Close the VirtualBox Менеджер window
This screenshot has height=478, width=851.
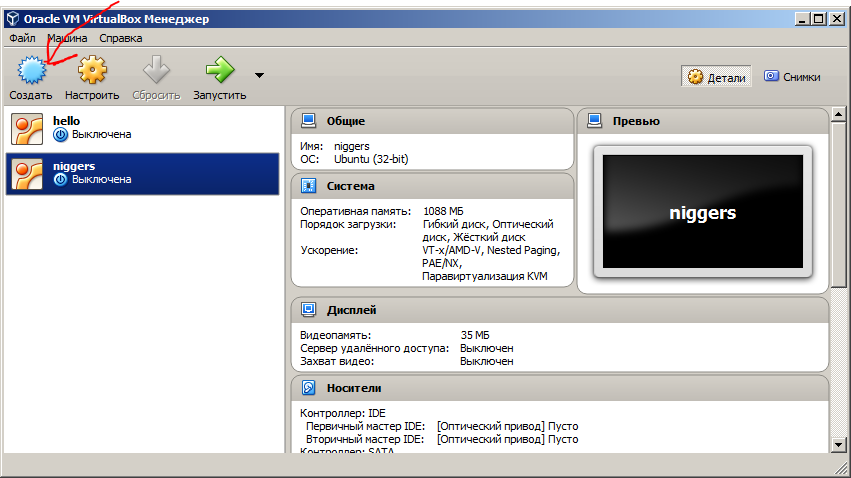click(x=837, y=19)
